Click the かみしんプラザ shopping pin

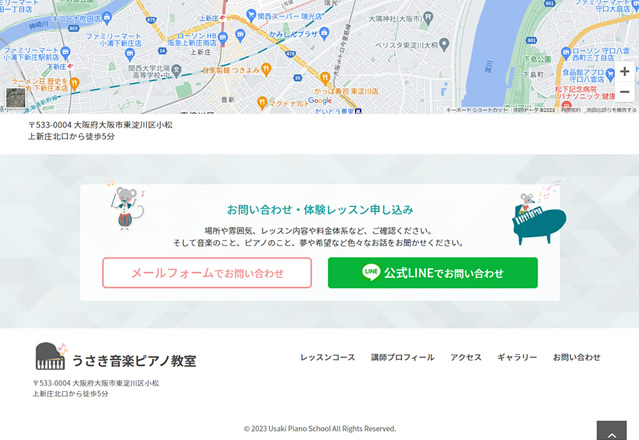[x=324, y=33]
